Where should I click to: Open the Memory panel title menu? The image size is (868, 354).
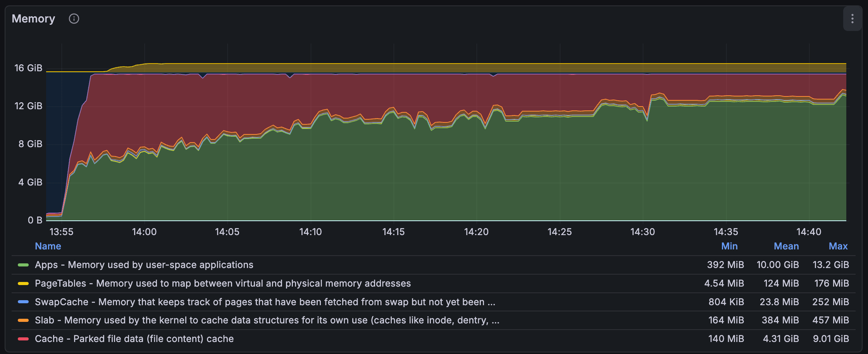[x=33, y=19]
